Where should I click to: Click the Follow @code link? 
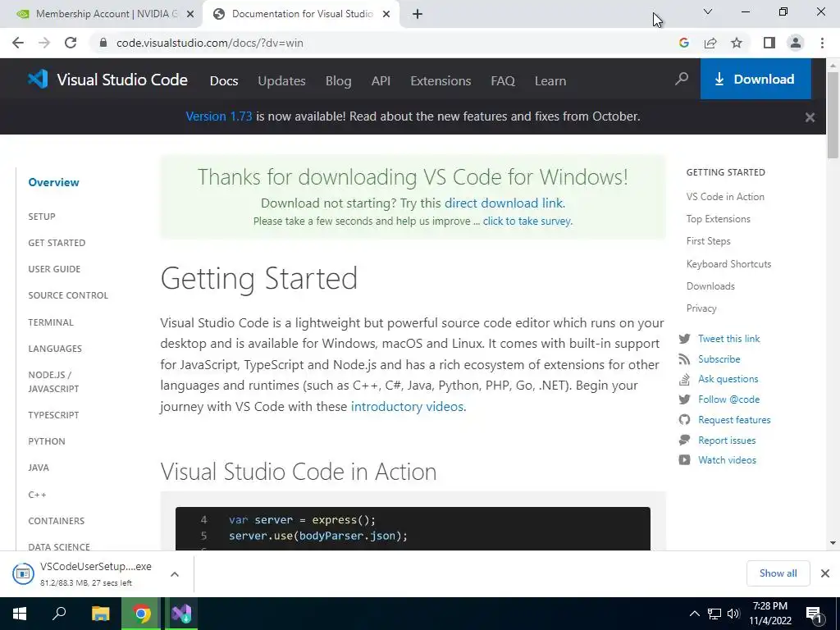[728, 399]
